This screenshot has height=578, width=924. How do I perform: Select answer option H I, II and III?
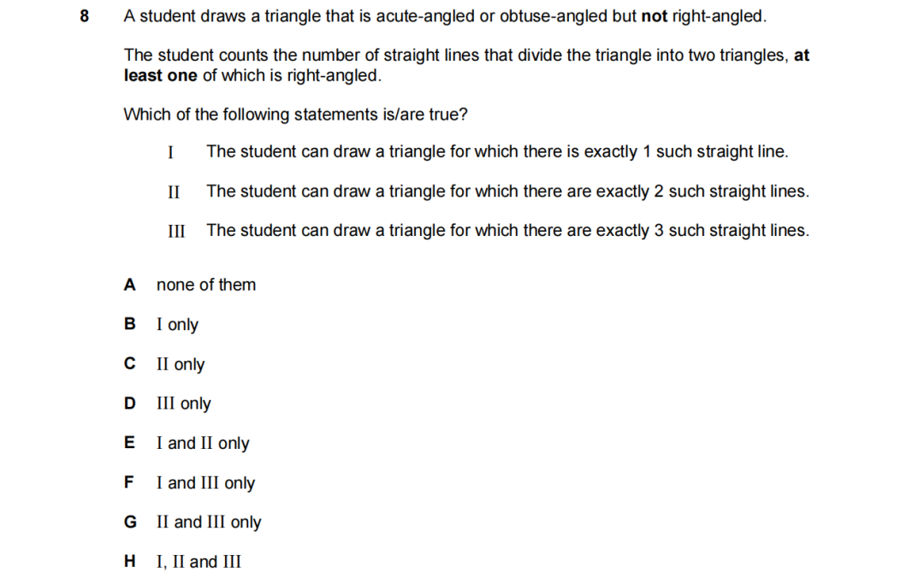pyautogui.click(x=183, y=562)
